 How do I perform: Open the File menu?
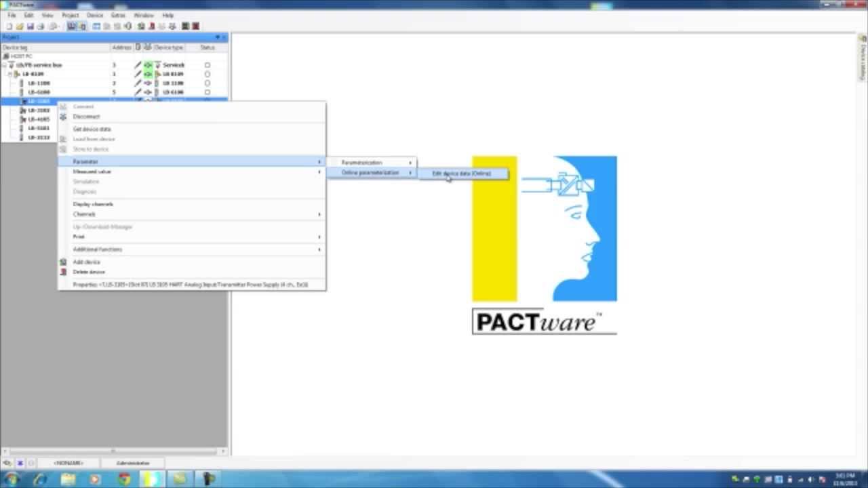(x=12, y=15)
